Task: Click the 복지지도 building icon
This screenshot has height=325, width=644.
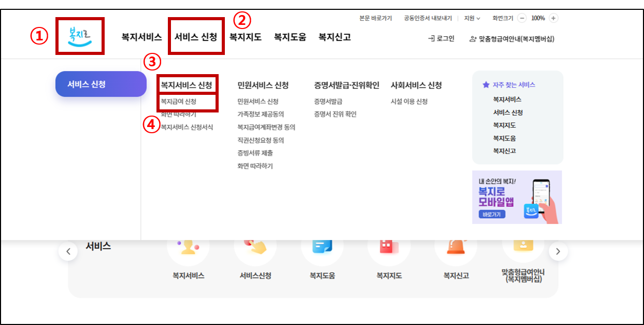Action: coord(389,249)
